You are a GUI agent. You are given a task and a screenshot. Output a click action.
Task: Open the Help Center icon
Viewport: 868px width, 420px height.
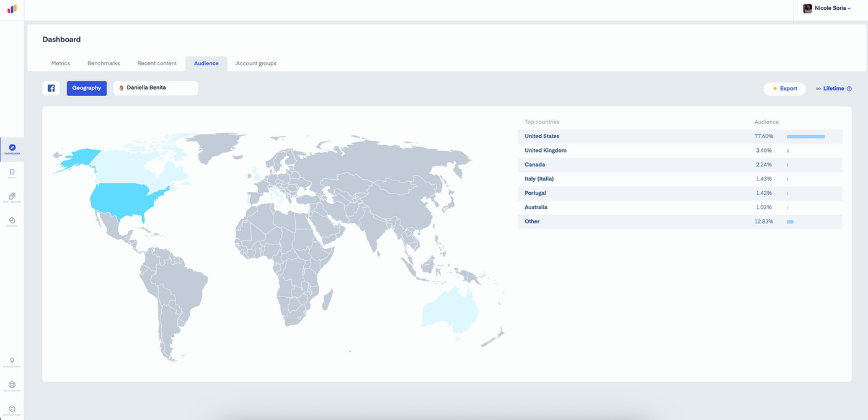(x=12, y=386)
